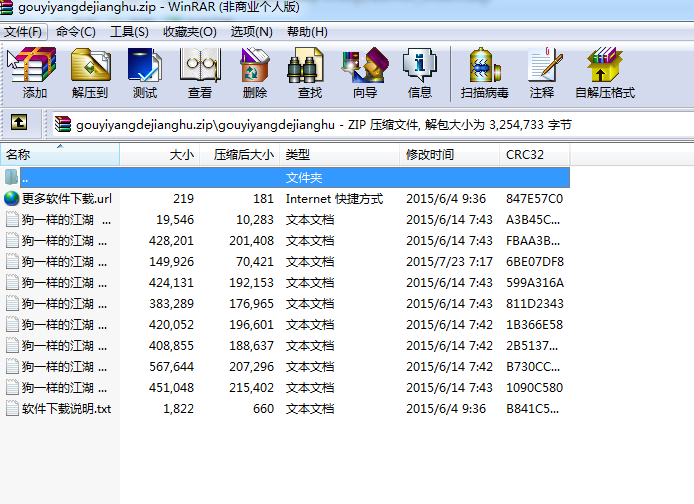The height and width of the screenshot is (504, 694).
Task: Open the 查找 (Find) binoculars tool
Action: (305, 65)
